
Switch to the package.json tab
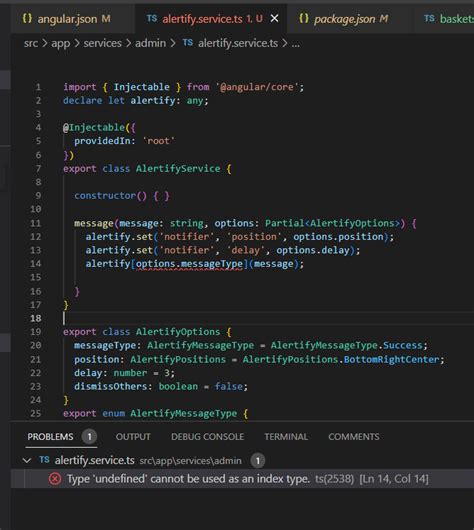[349, 19]
